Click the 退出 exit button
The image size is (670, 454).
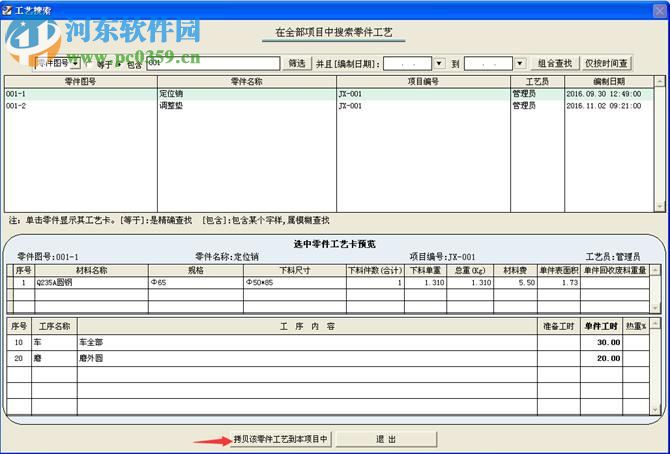[x=386, y=439]
